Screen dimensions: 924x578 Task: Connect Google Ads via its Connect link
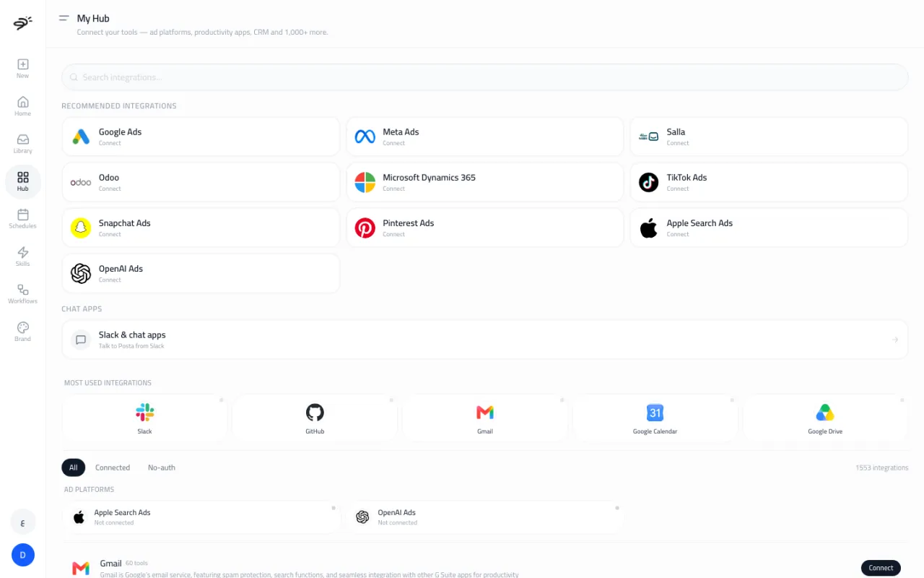(110, 143)
